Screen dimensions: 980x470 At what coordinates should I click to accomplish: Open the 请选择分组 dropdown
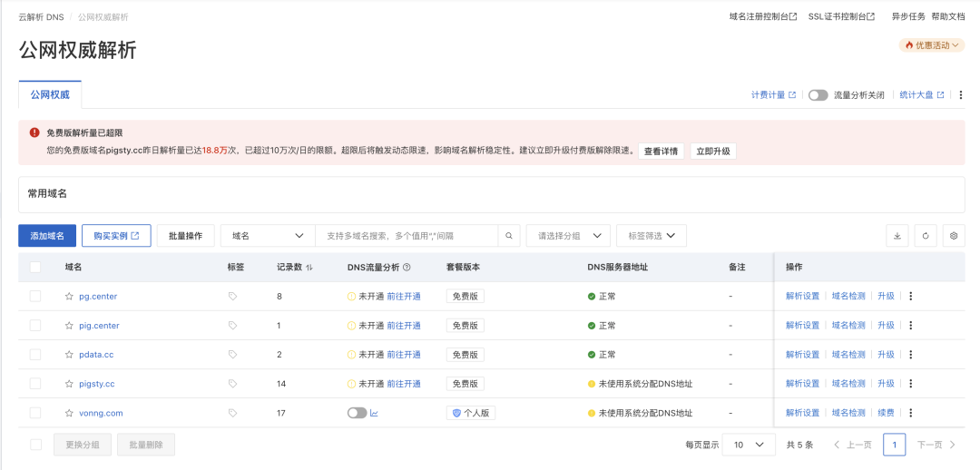(x=568, y=236)
